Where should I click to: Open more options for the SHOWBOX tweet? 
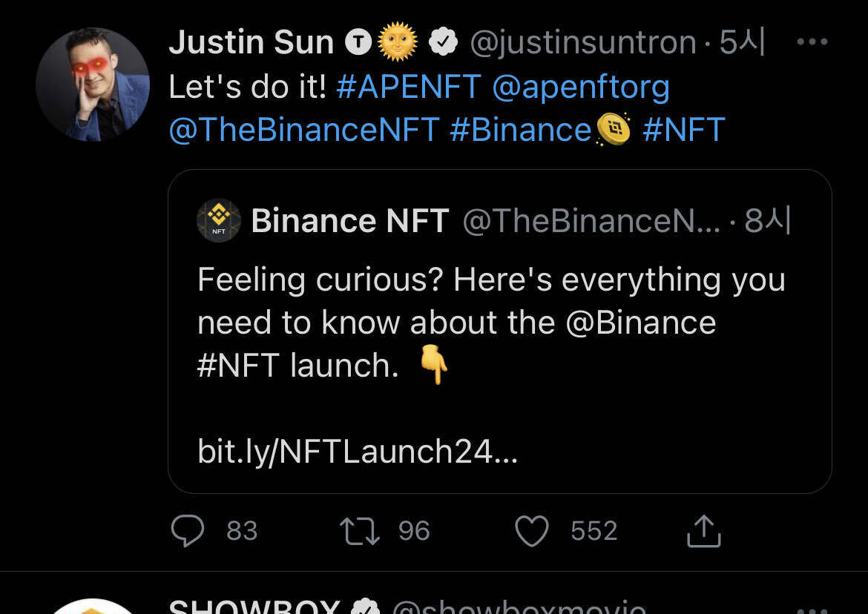coord(812,610)
